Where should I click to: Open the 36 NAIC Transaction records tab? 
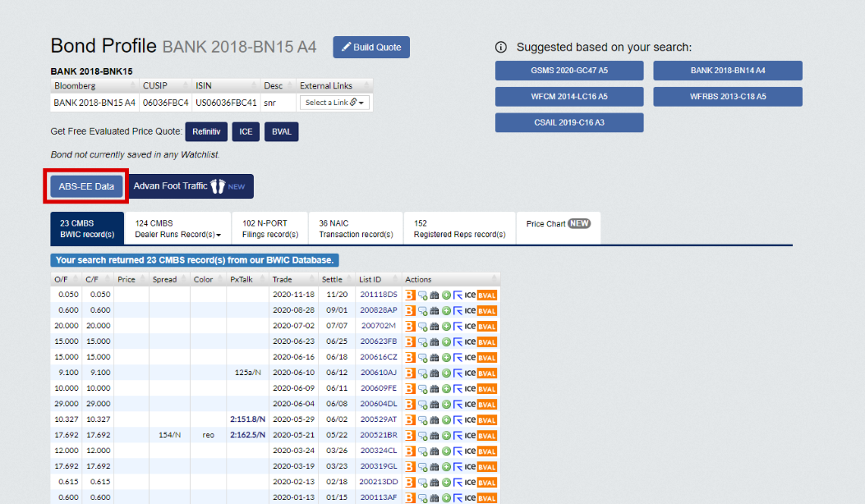pos(355,228)
